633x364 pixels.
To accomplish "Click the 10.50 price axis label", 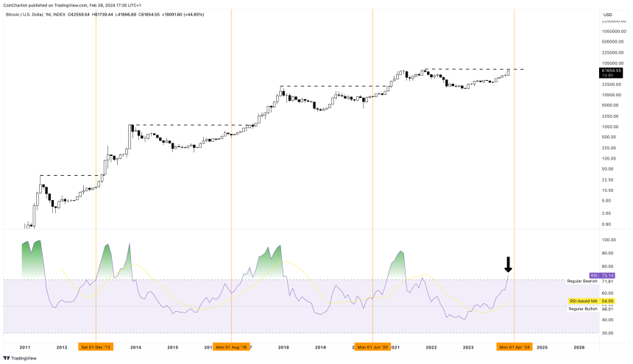I will coord(608,190).
